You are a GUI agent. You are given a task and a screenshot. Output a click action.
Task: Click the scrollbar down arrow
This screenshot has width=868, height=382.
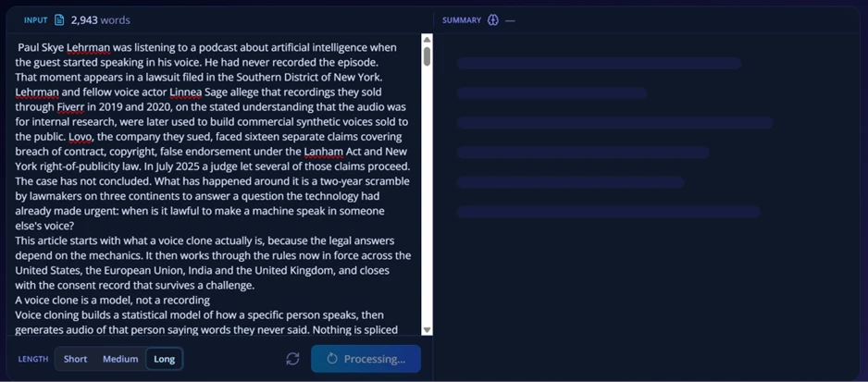tap(427, 330)
